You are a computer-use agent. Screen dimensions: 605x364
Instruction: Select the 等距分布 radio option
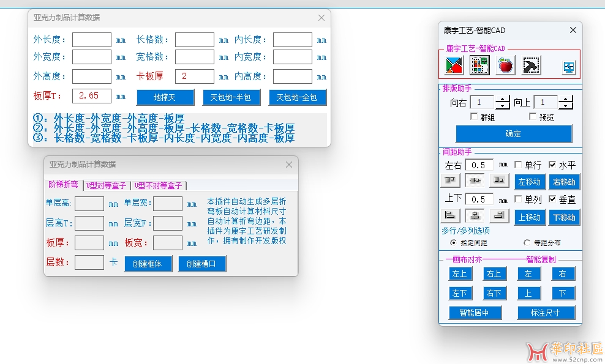click(x=527, y=242)
